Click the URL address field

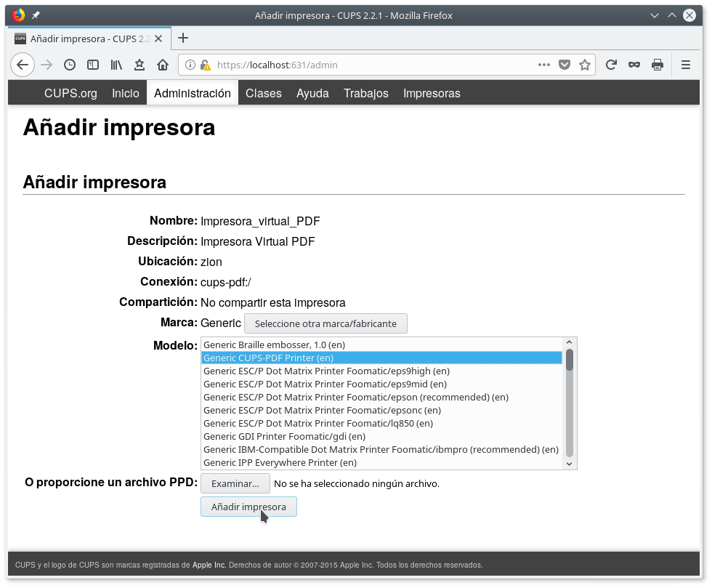click(371, 65)
